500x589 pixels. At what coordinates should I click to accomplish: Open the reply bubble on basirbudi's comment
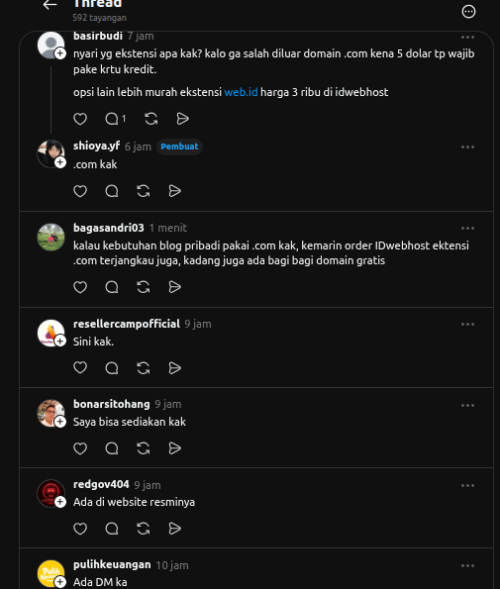[x=112, y=119]
